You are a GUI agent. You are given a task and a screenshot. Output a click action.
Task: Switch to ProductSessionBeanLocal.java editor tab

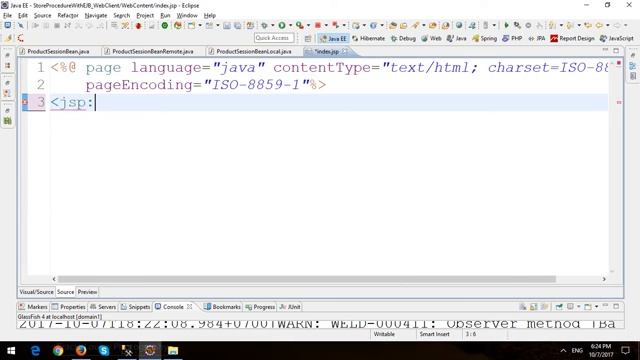pyautogui.click(x=253, y=51)
